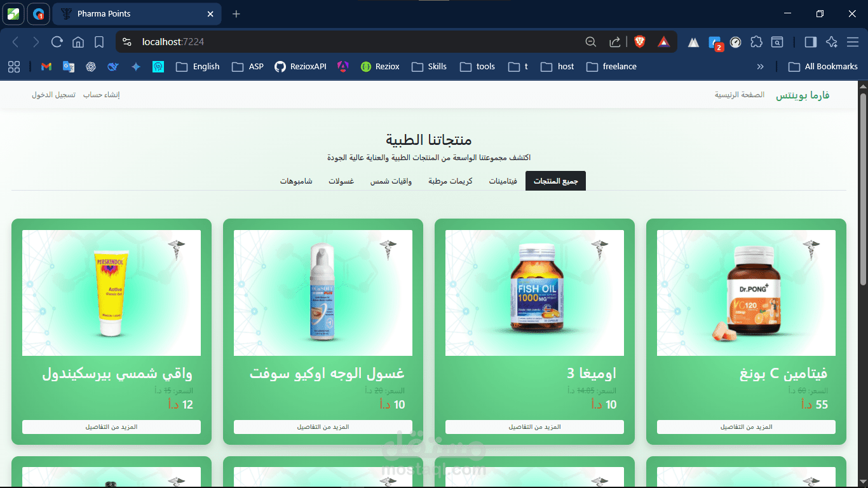Open the freelance bookmarks folder
Image resolution: width=868 pixels, height=488 pixels.
pos(611,66)
